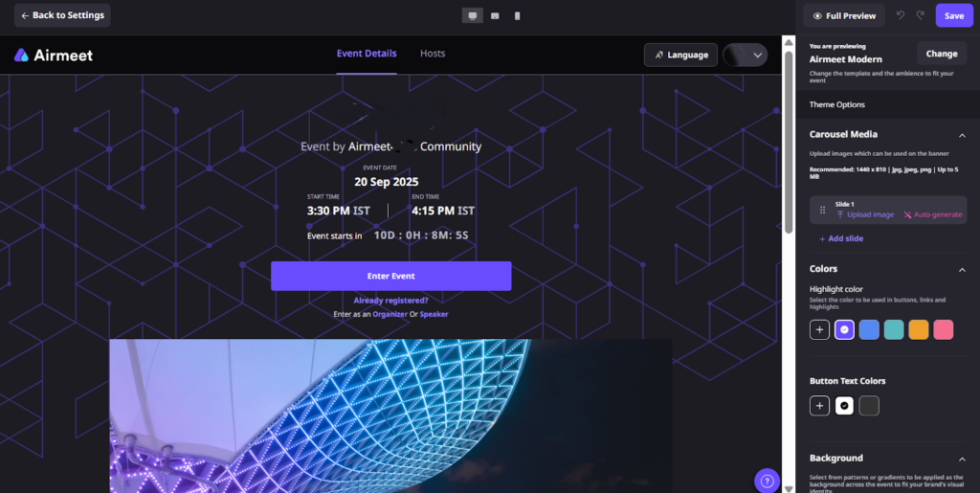
Task: Click the scrollbar up arrow
Action: click(789, 42)
